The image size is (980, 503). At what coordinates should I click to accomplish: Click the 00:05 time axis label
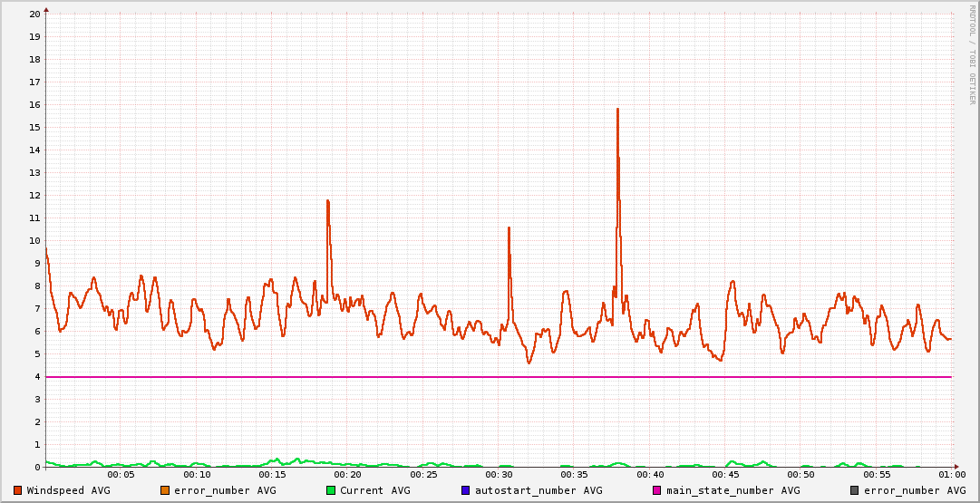click(x=121, y=475)
